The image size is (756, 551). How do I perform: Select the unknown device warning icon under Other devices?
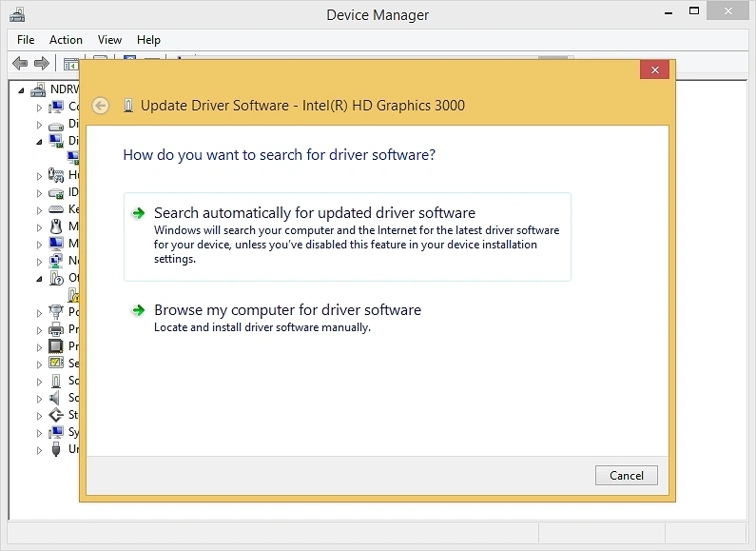(x=74, y=295)
